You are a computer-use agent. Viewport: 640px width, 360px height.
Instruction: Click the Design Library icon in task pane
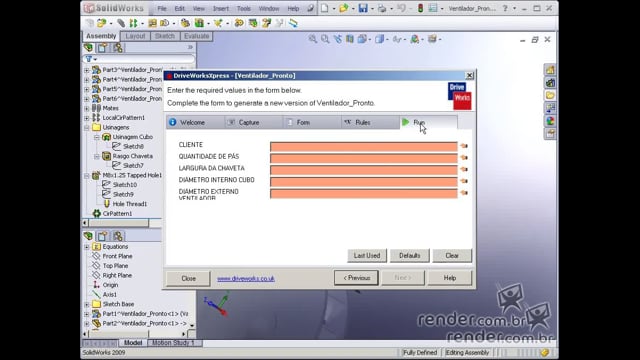click(550, 83)
